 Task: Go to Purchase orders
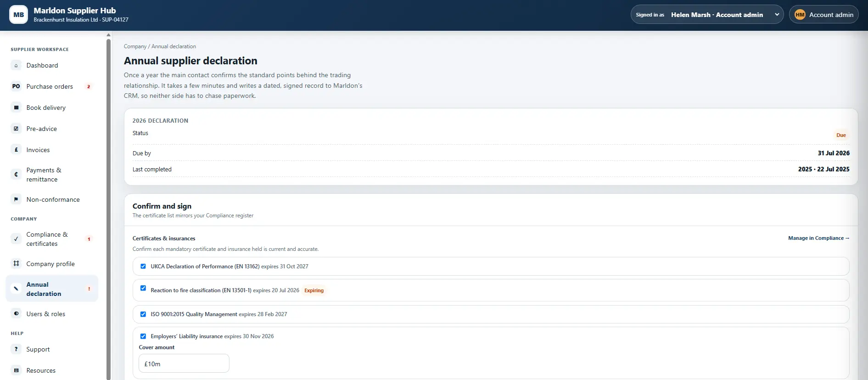(52, 86)
